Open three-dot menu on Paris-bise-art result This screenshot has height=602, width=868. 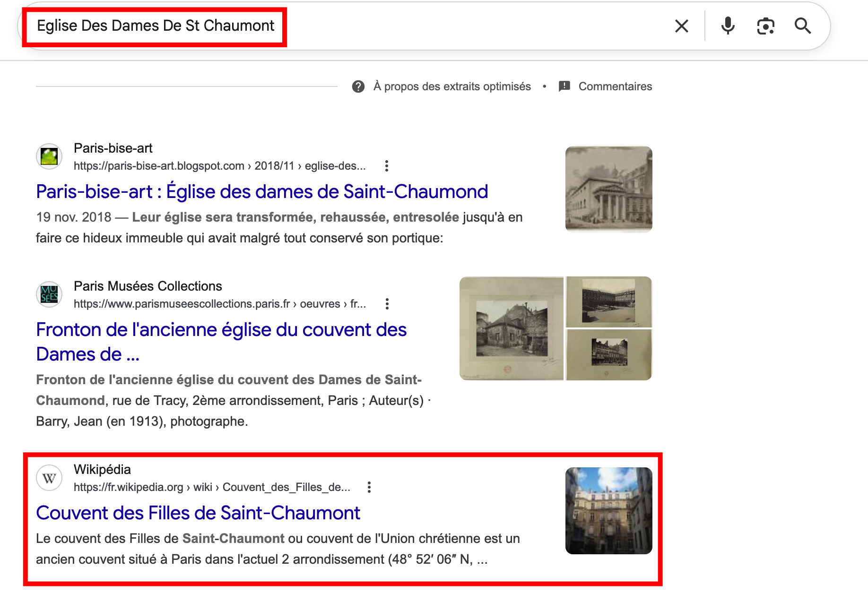coord(387,166)
